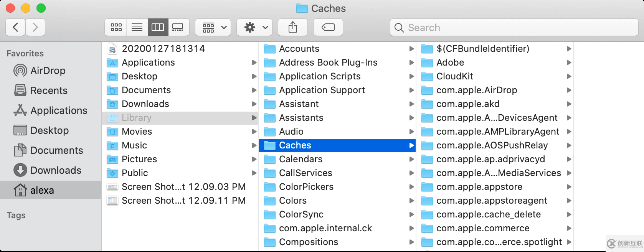Select the Music folder
This screenshot has height=252, width=644.
180,145
